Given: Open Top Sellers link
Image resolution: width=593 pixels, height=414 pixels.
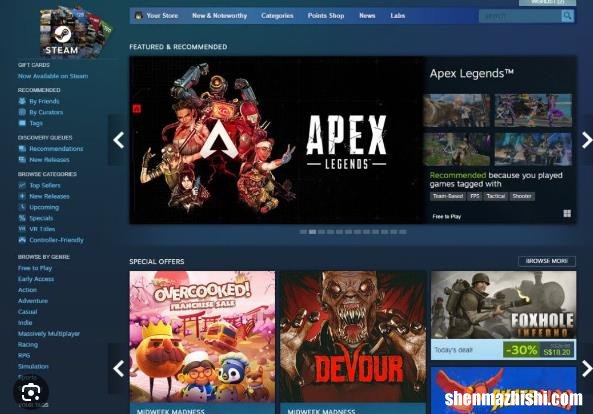Looking at the screenshot, I should [x=45, y=185].
